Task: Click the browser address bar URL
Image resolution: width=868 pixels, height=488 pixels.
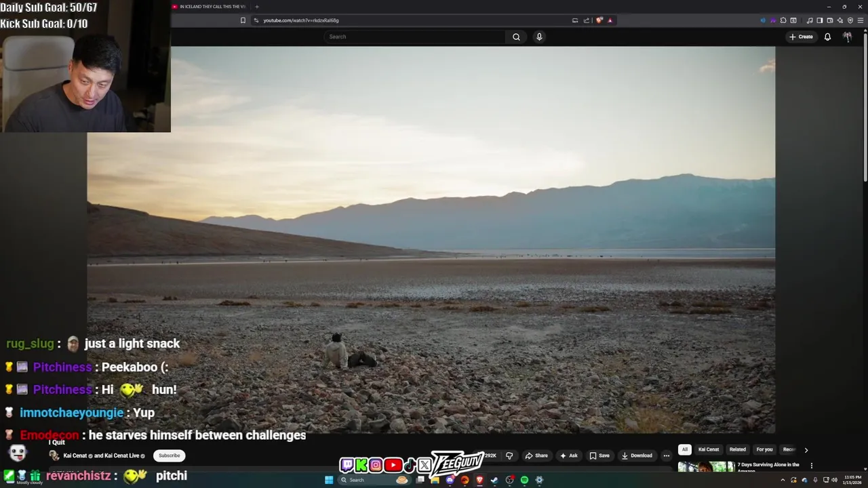Action: click(x=301, y=20)
